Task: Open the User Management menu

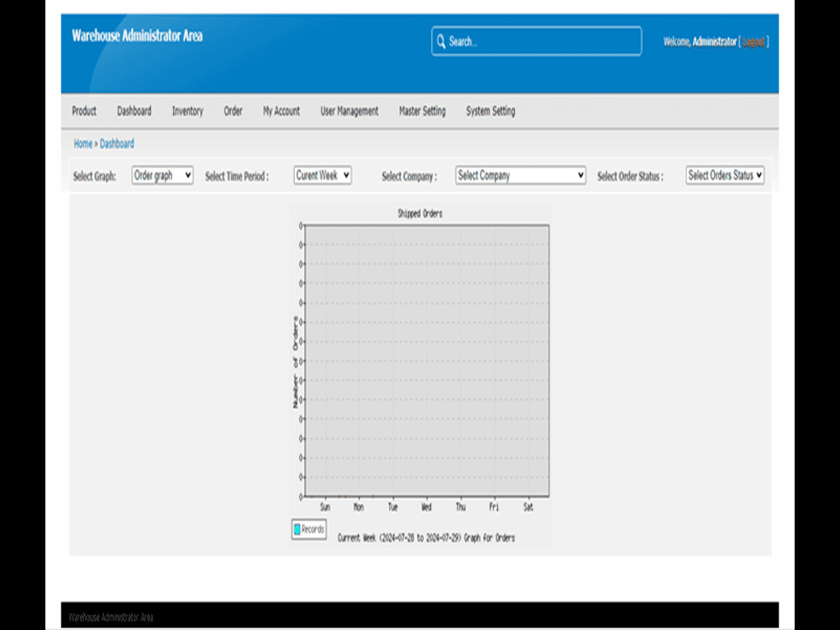Action: [x=349, y=111]
